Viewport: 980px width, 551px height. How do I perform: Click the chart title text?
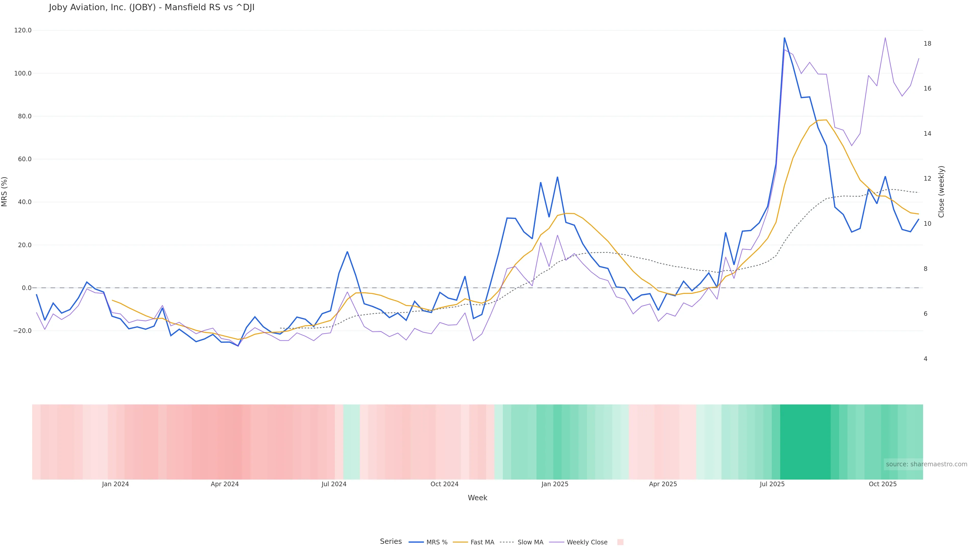(151, 8)
